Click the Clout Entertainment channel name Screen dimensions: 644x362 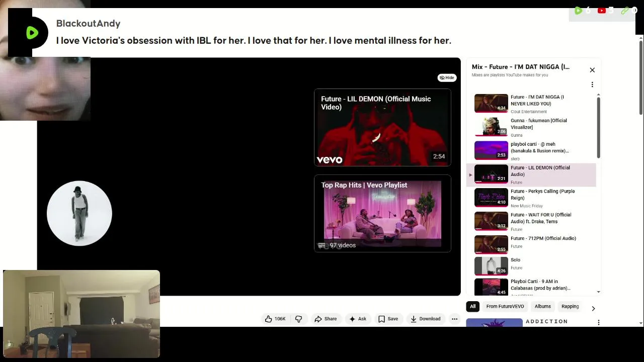coord(528,112)
